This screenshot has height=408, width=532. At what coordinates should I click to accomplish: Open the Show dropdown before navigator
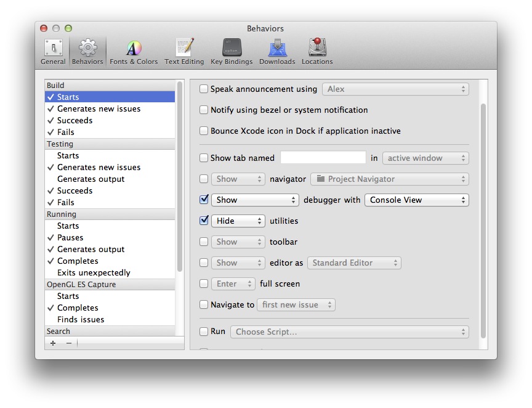click(238, 179)
